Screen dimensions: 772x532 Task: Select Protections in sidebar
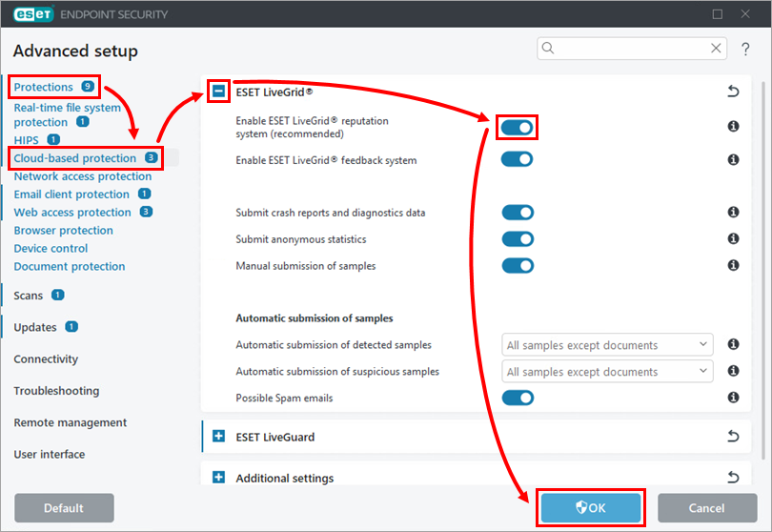tap(43, 87)
